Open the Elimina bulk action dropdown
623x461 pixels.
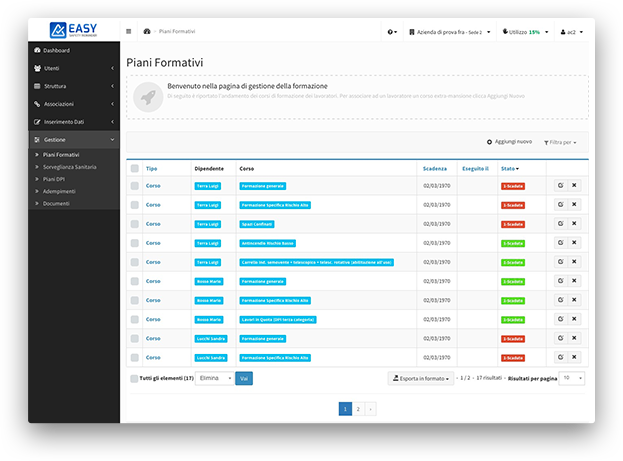tap(215, 378)
